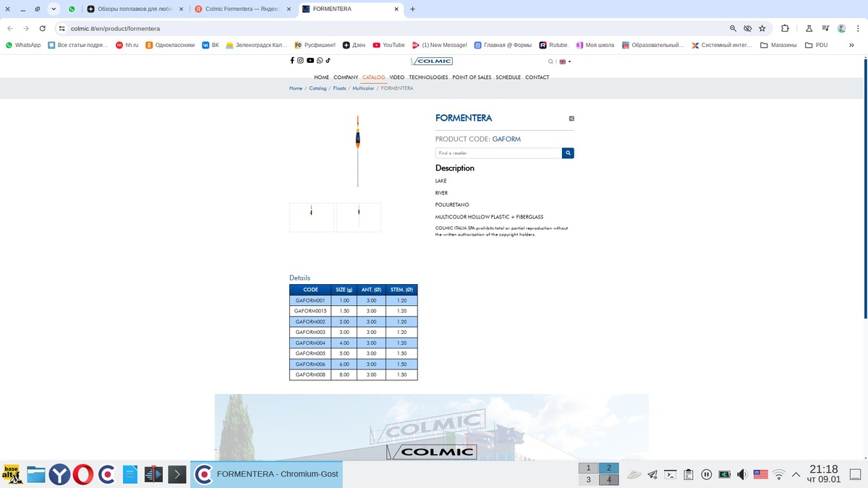Open the Магазины bookmarks folder
Screen dimensions: 868x488
point(778,45)
